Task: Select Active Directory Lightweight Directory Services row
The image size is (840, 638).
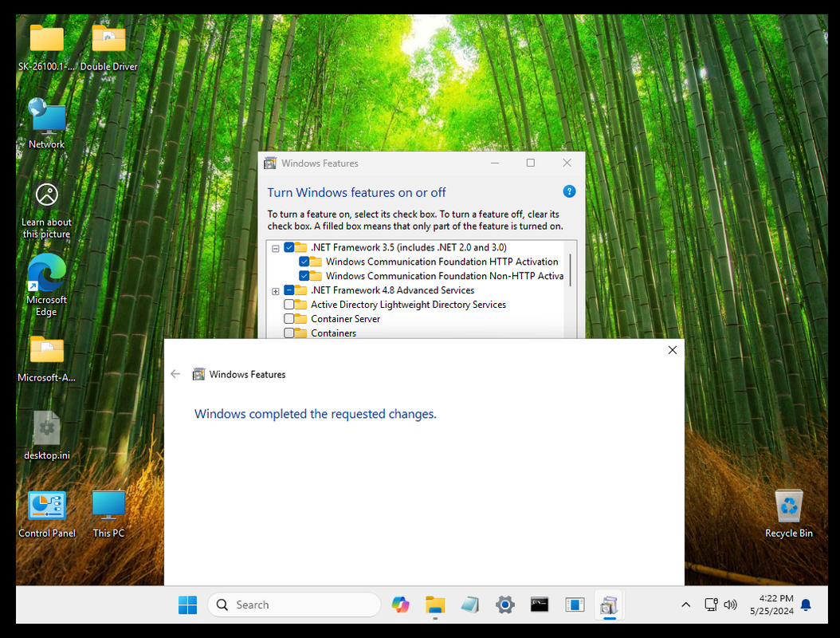Action: (x=408, y=305)
